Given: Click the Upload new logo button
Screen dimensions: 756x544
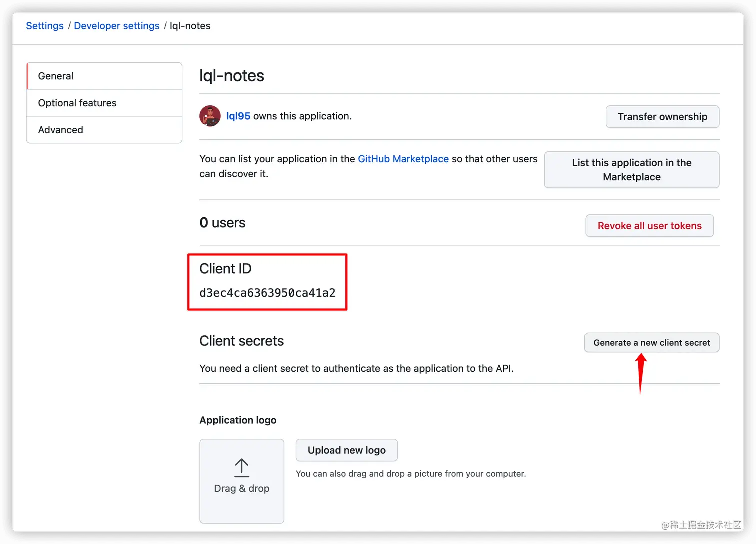Looking at the screenshot, I should [347, 450].
